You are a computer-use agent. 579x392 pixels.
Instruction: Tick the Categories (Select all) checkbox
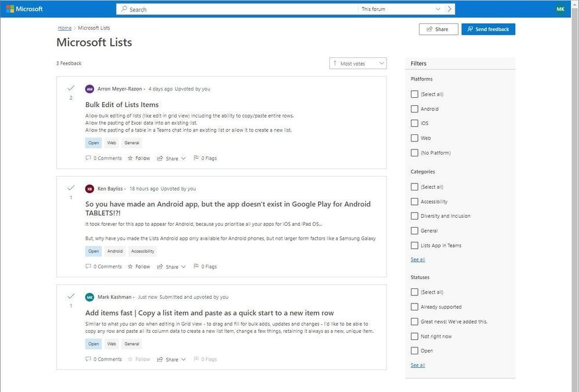coord(414,187)
